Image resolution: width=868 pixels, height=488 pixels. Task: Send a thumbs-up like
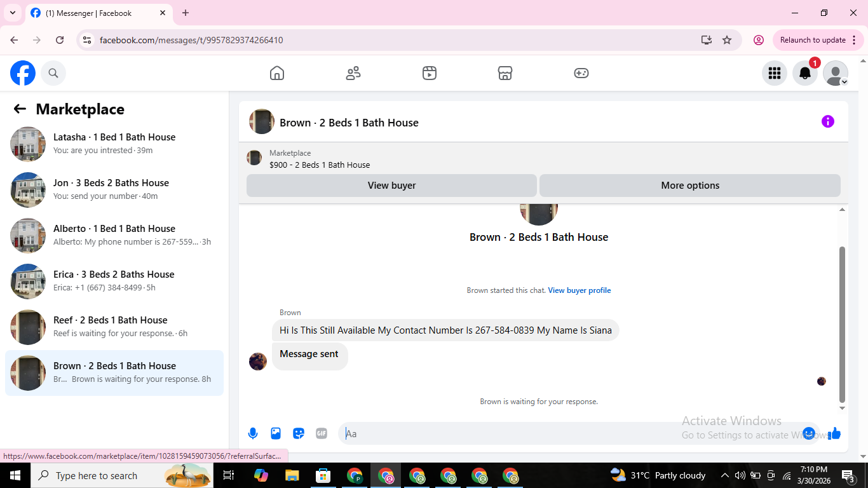(834, 433)
